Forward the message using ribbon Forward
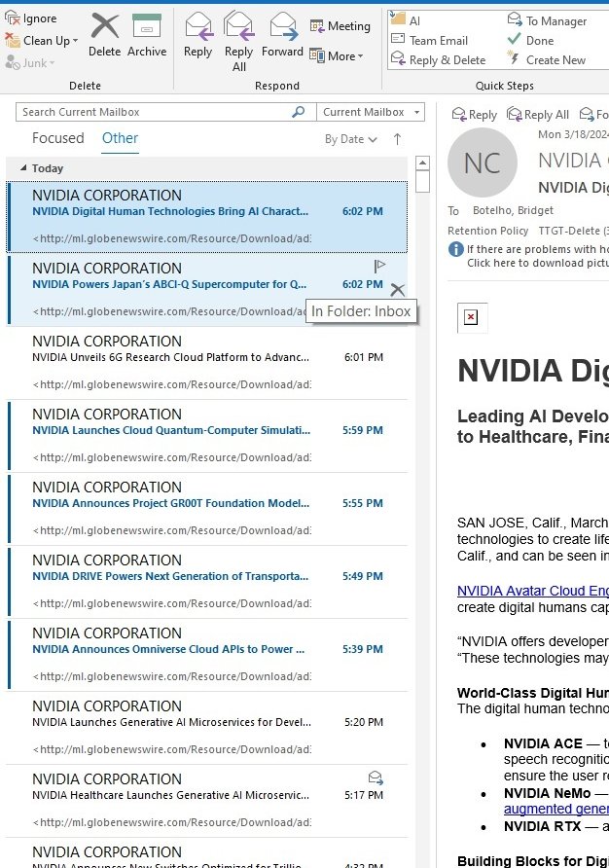 tap(282, 35)
